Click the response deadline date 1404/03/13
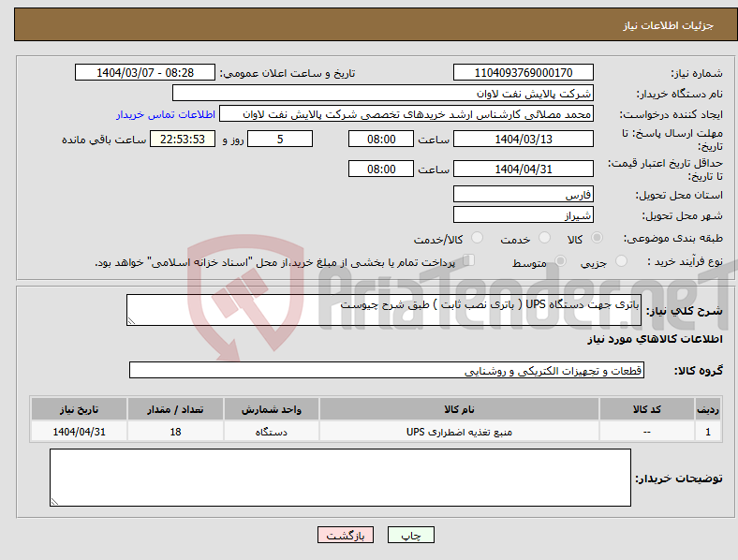 pyautogui.click(x=524, y=139)
